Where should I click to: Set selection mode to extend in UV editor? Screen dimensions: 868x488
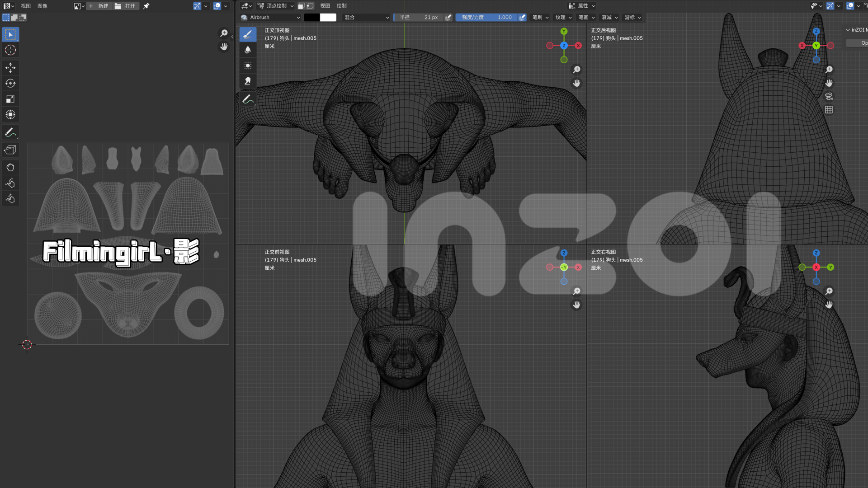tap(14, 18)
